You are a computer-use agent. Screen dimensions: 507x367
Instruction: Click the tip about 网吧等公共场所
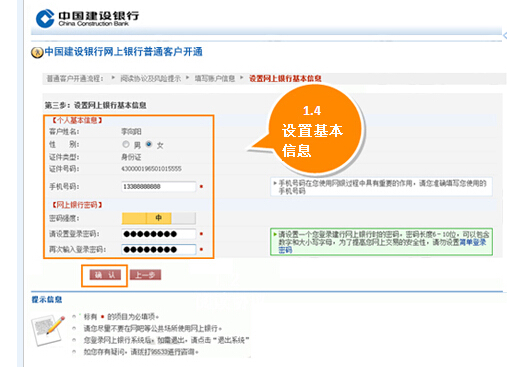tap(153, 329)
